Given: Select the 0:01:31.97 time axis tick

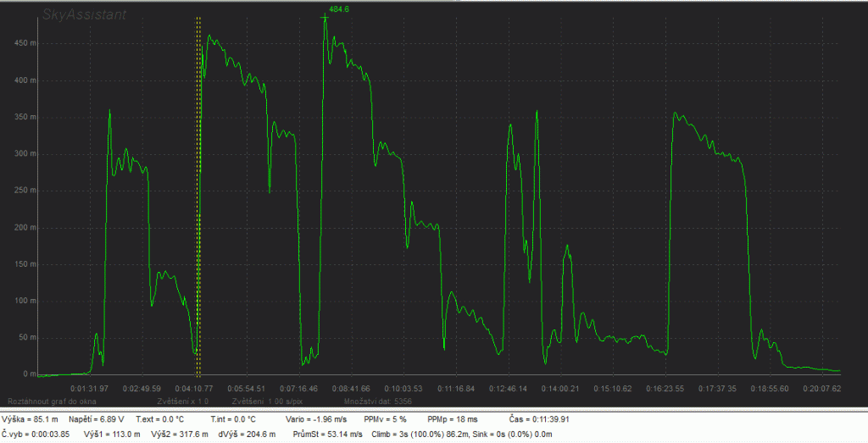Looking at the screenshot, I should 94,388.
